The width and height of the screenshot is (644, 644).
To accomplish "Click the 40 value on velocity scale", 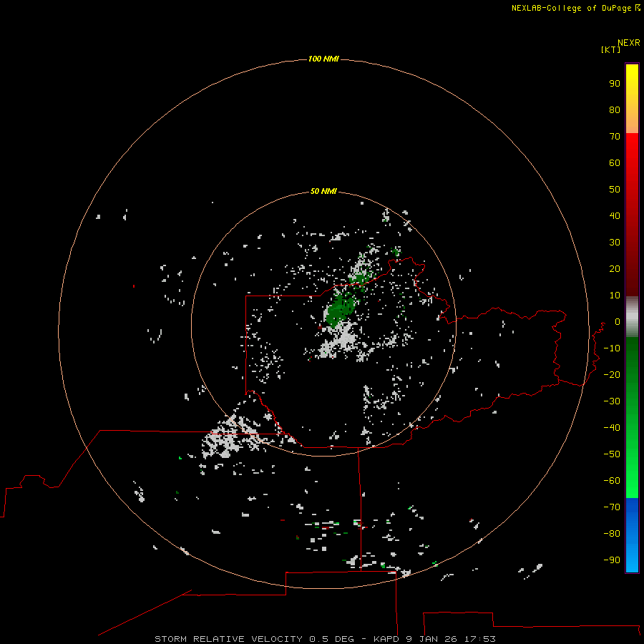I will [x=615, y=215].
